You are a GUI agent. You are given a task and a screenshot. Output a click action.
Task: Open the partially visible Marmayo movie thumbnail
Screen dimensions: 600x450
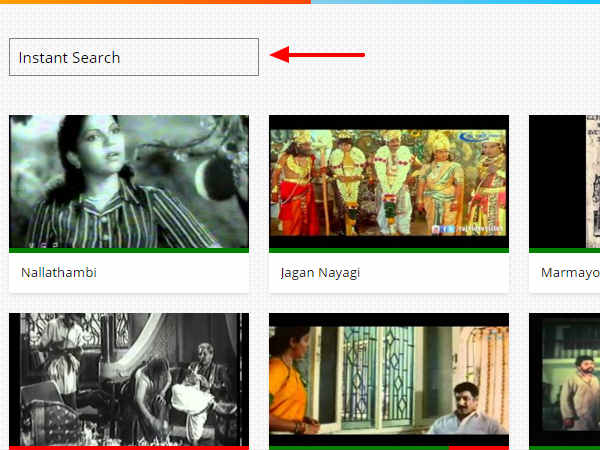pos(565,181)
